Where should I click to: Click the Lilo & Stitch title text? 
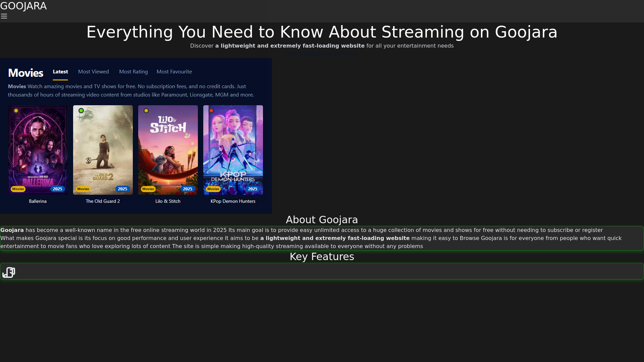[x=168, y=201]
